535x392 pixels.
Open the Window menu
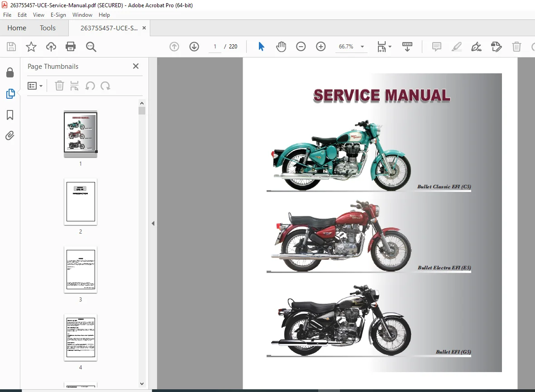click(x=82, y=15)
